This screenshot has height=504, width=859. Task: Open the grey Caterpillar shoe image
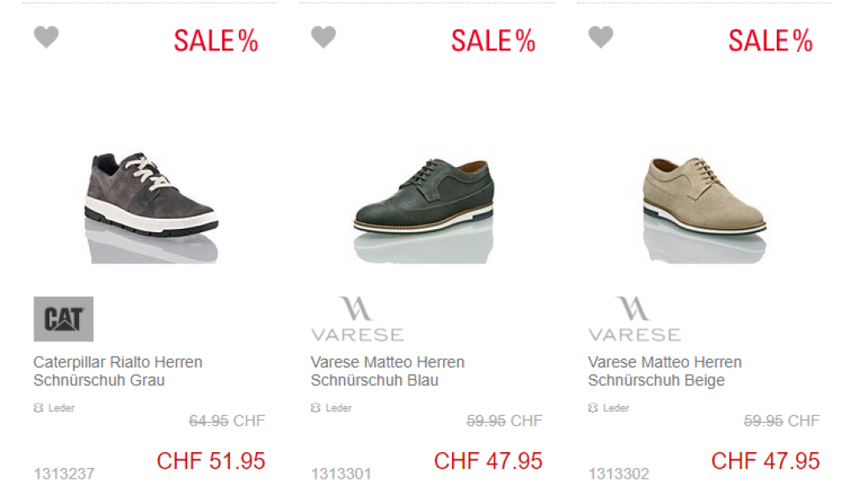(151, 207)
